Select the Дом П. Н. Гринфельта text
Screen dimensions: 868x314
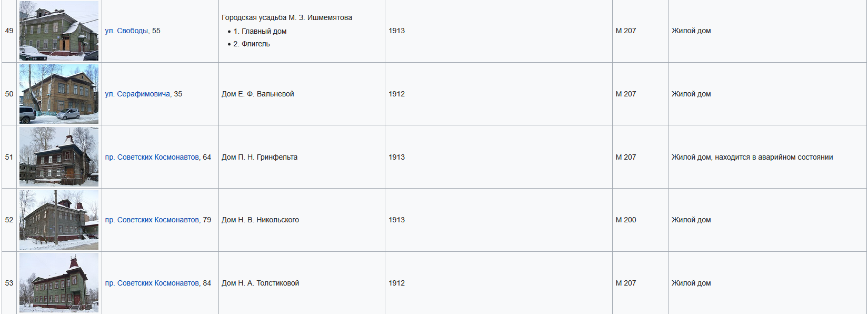(260, 157)
